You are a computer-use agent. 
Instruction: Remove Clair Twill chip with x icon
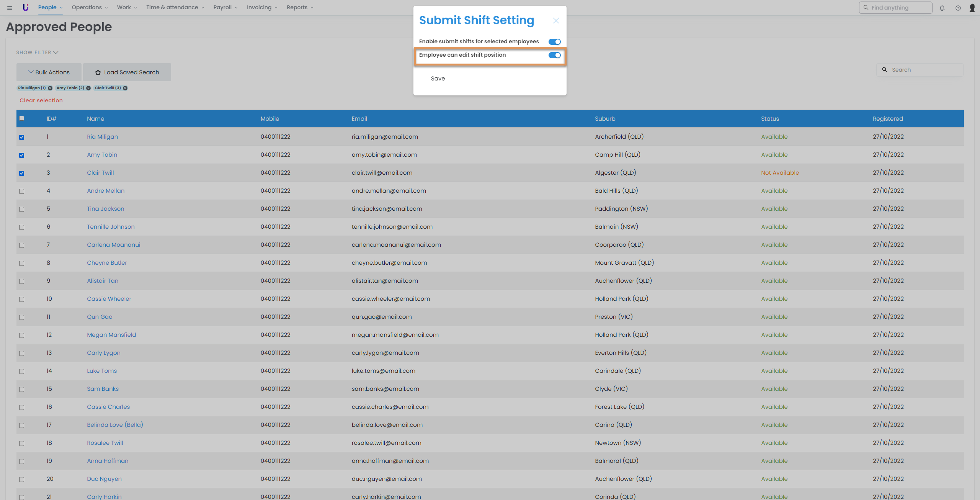pos(125,88)
